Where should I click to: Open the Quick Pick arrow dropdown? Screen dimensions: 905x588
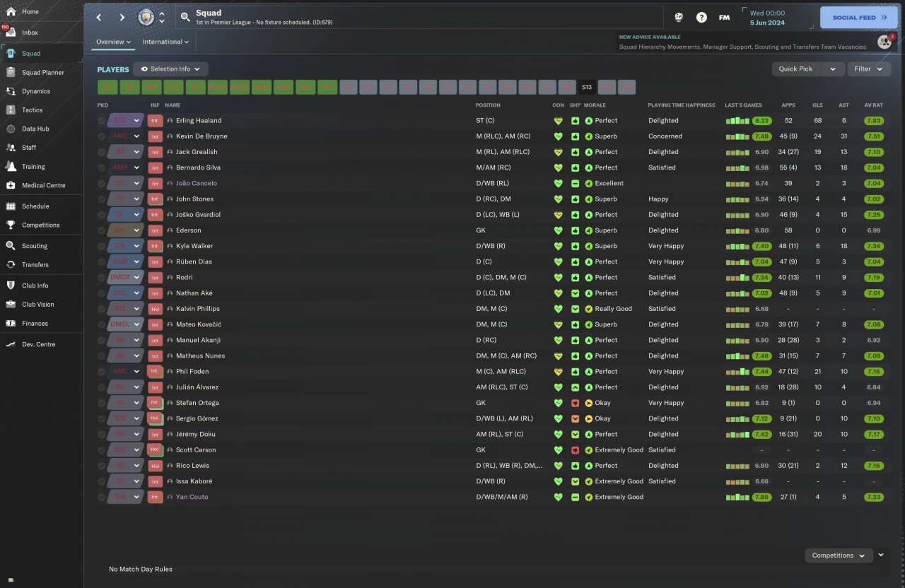point(833,69)
